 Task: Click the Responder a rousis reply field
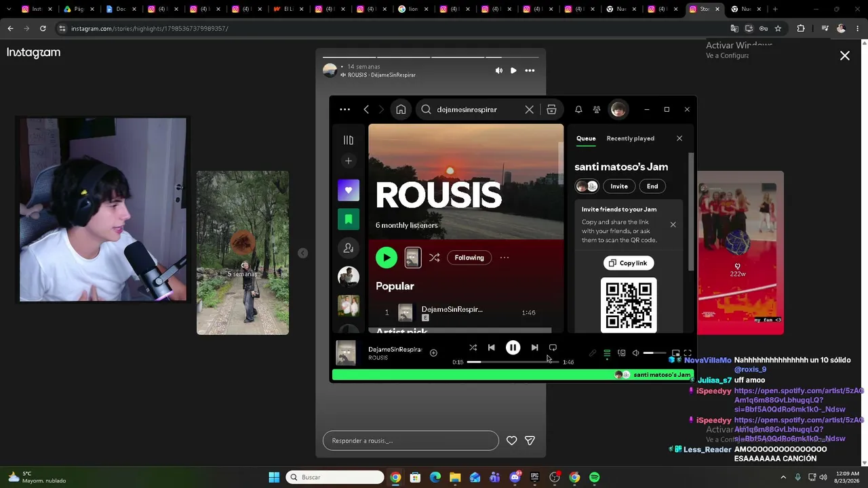click(x=411, y=441)
